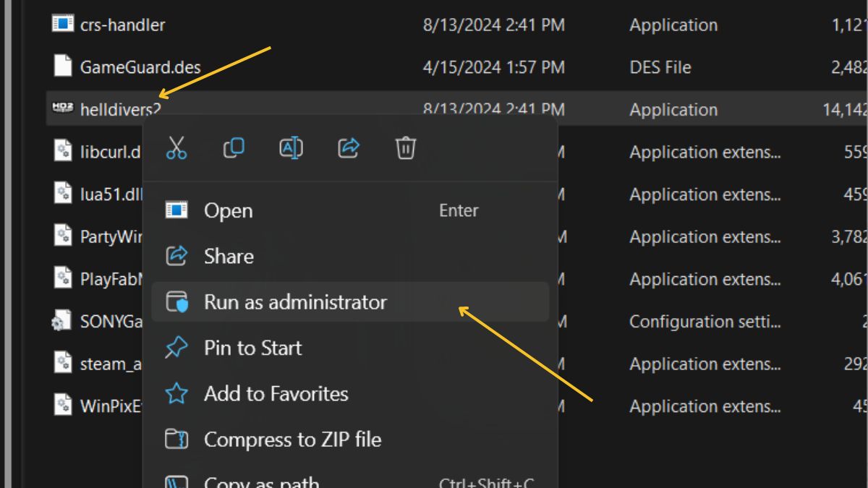This screenshot has height=488, width=868.
Task: Click the PartyWin dll file icon
Action: click(x=63, y=236)
